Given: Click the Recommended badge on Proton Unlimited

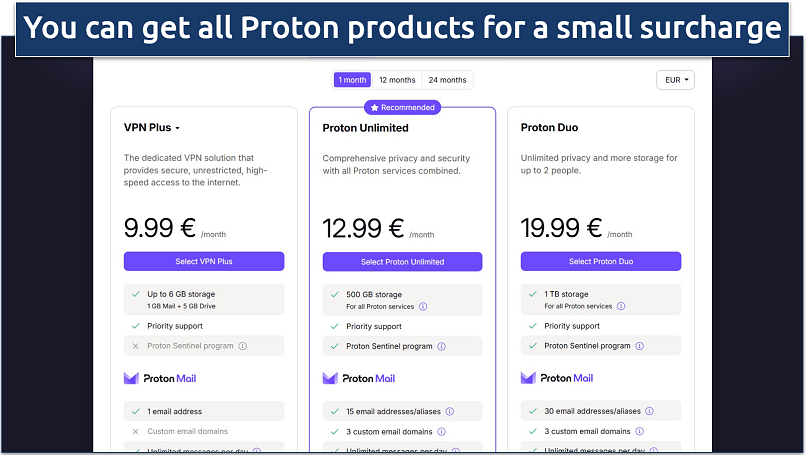Looking at the screenshot, I should (402, 107).
